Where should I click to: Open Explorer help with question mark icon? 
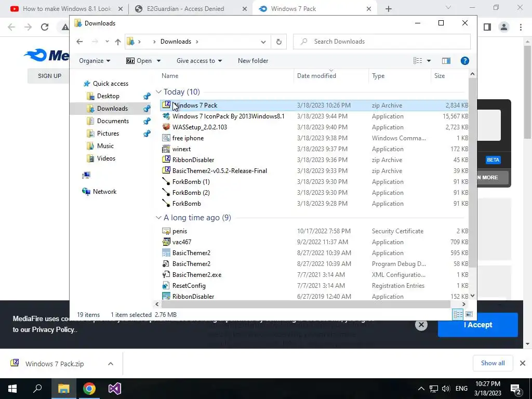coord(464,61)
